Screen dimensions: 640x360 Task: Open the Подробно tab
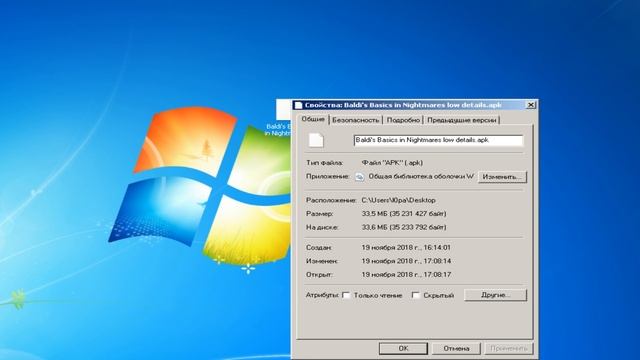tap(403, 120)
